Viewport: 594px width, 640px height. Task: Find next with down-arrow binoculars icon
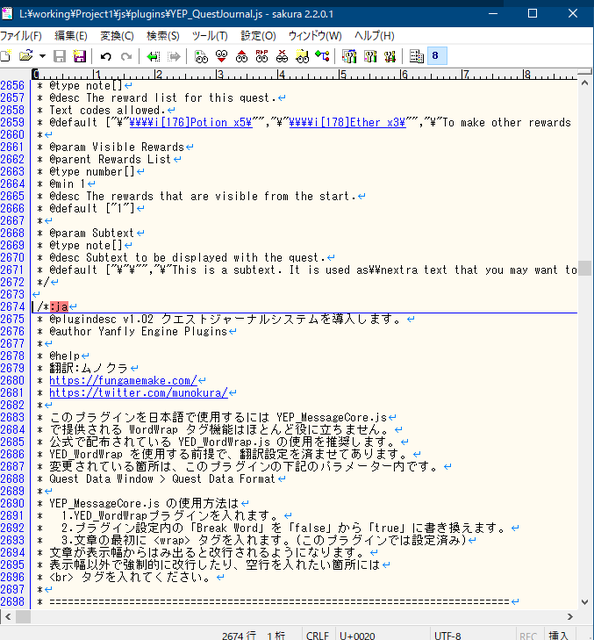pyautogui.click(x=221, y=56)
